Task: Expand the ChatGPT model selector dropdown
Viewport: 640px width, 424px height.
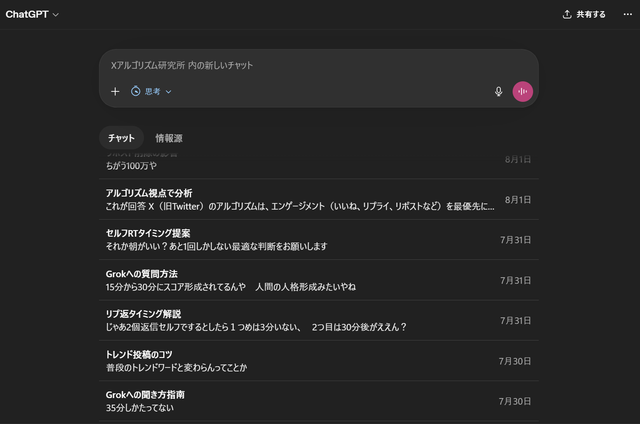Action: click(x=32, y=15)
